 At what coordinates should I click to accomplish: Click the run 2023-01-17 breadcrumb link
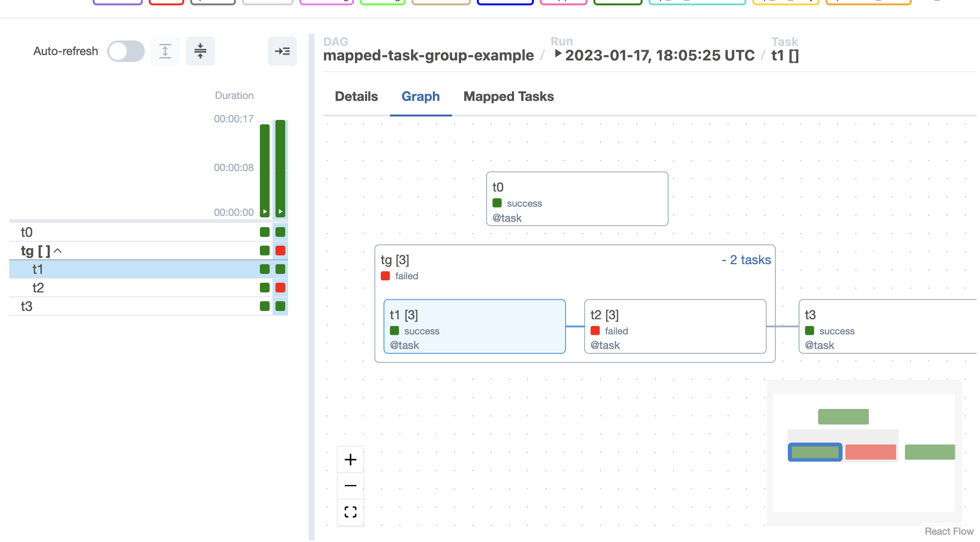(x=659, y=56)
